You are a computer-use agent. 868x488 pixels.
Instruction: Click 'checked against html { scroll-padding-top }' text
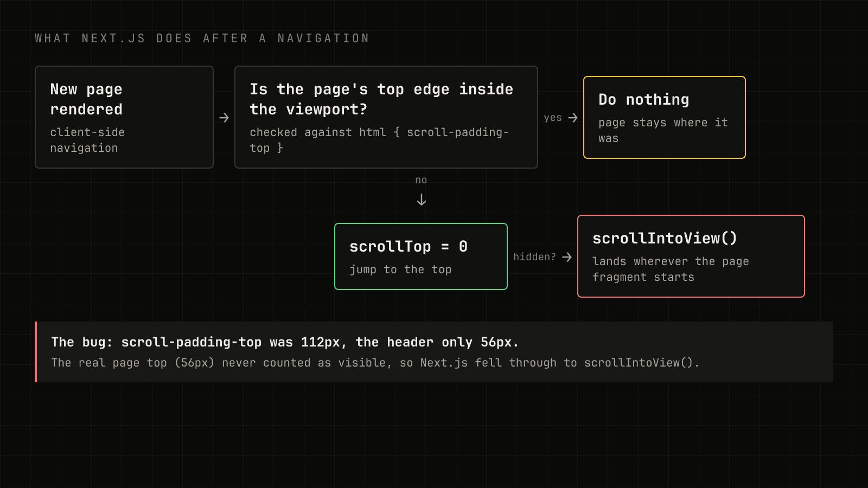379,140
